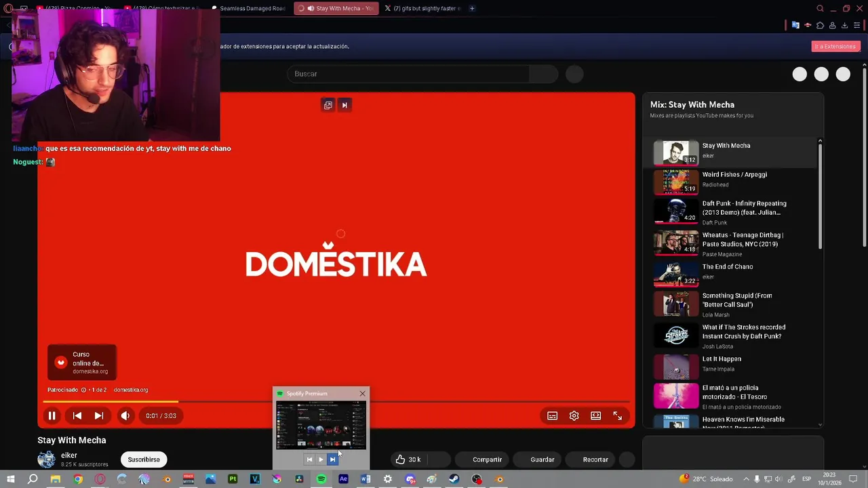
Task: Open the browser downloads icon
Action: point(844,25)
